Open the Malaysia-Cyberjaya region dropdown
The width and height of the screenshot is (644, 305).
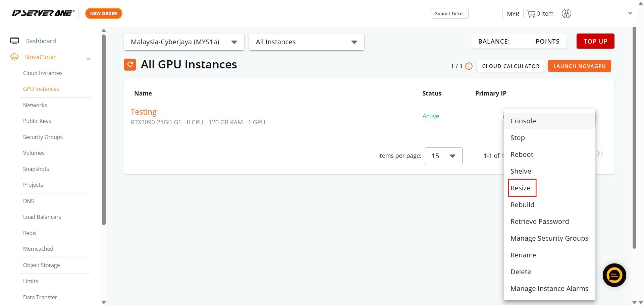[x=184, y=42]
